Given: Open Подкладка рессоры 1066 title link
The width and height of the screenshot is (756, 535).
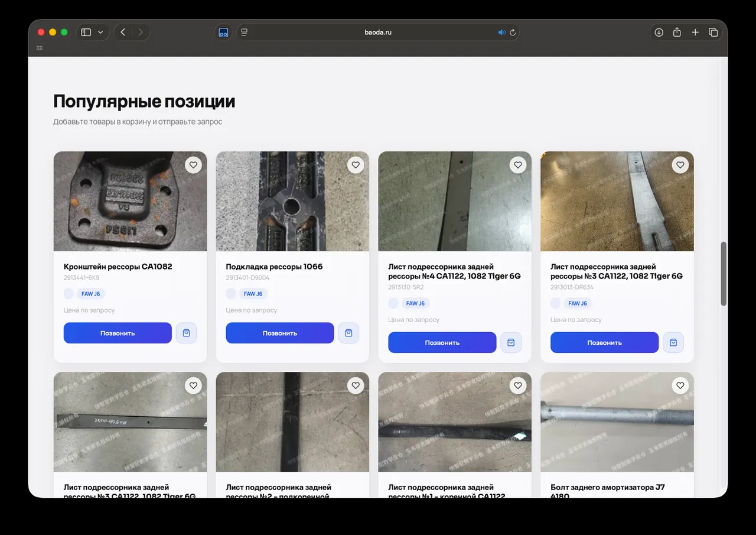Looking at the screenshot, I should click(275, 267).
